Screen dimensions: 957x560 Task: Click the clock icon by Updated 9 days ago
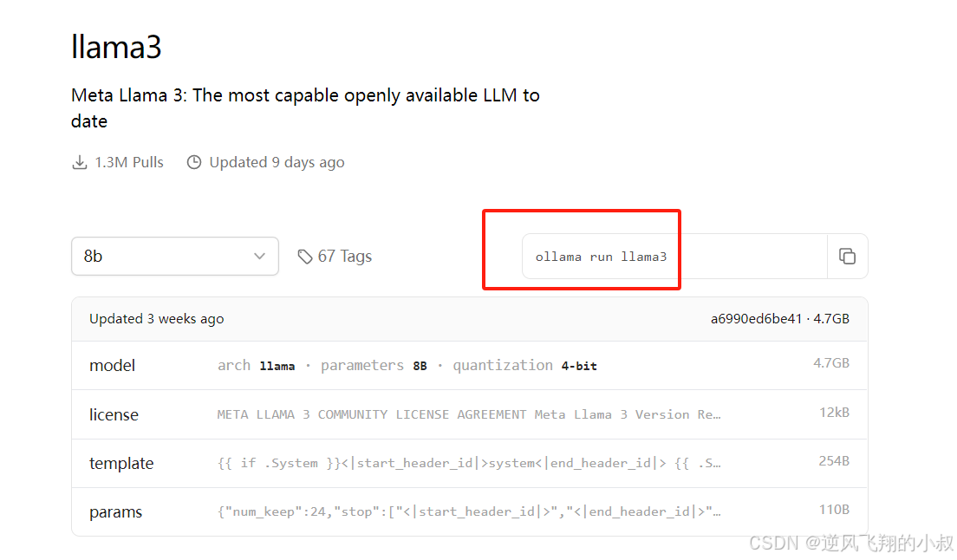tap(194, 162)
